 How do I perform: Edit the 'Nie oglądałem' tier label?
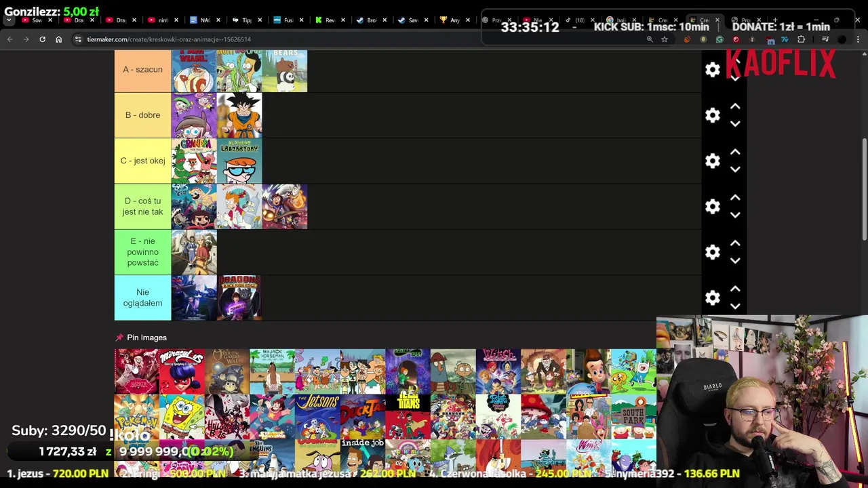coord(142,298)
